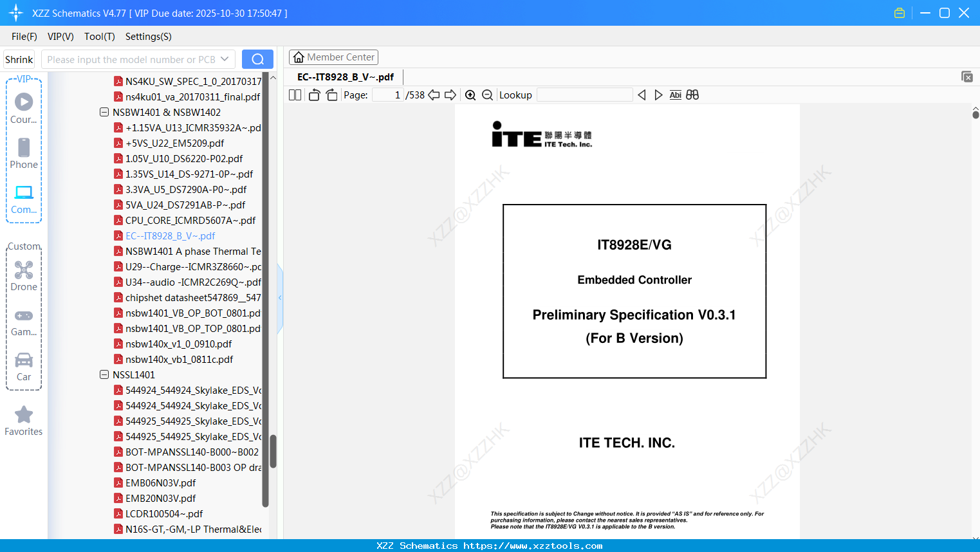Viewport: 980px width, 552px height.
Task: Open NS4KU_SW_SPEC_1_0_20170317 file
Action: 194,81
